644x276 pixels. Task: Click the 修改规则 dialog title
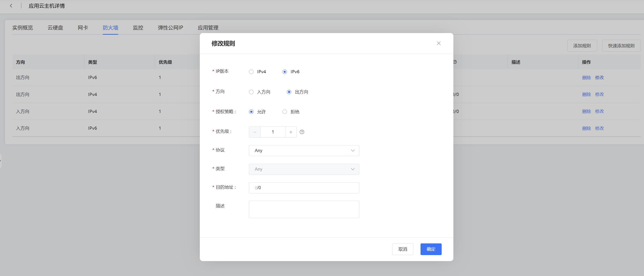point(223,43)
